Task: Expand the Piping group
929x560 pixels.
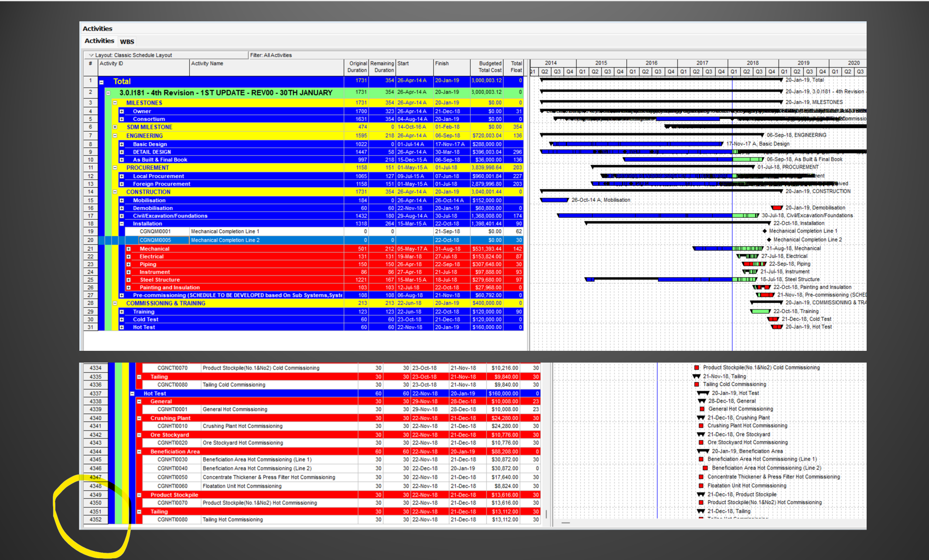Action: pos(129,265)
